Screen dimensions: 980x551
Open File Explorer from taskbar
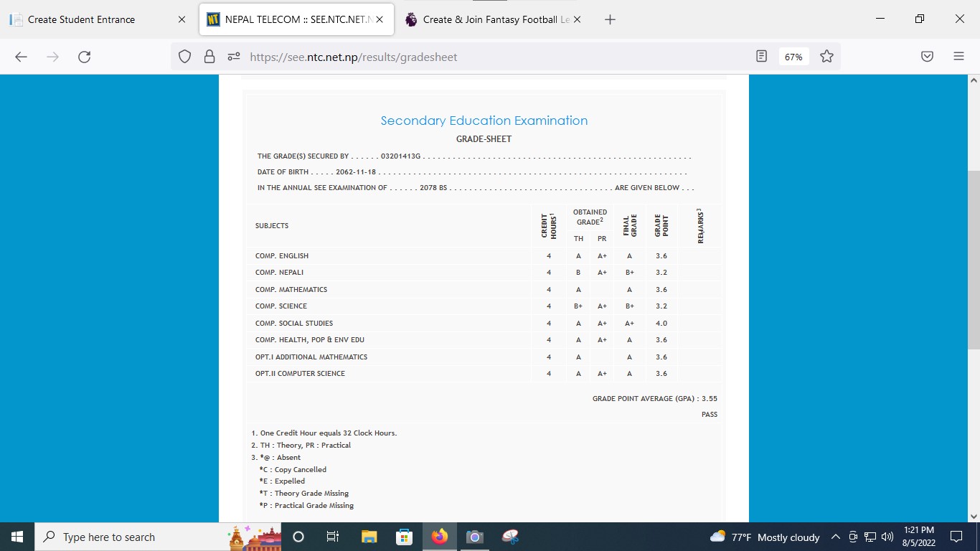pos(369,537)
